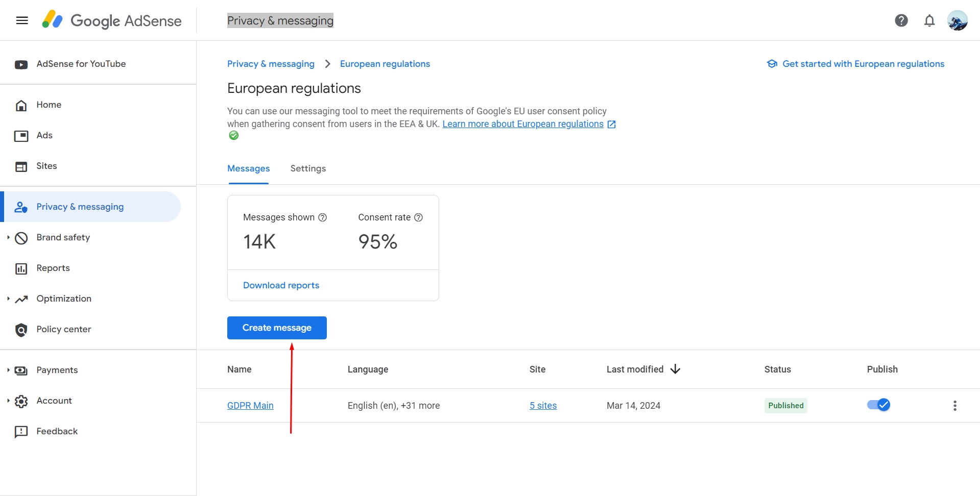Select the Messages tab
Screen dimensions: 980x496
pyautogui.click(x=248, y=168)
